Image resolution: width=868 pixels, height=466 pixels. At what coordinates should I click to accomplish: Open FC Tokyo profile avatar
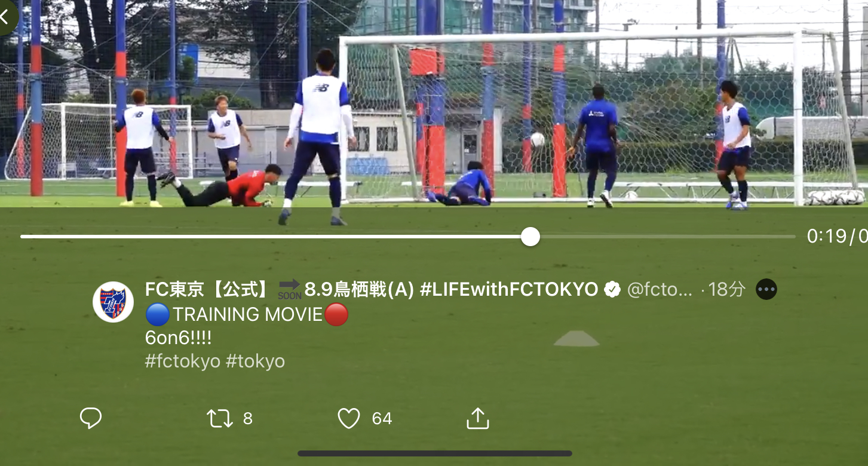[x=113, y=302]
